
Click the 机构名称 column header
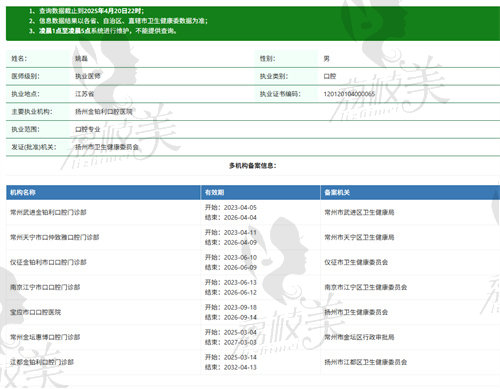[x=23, y=192]
